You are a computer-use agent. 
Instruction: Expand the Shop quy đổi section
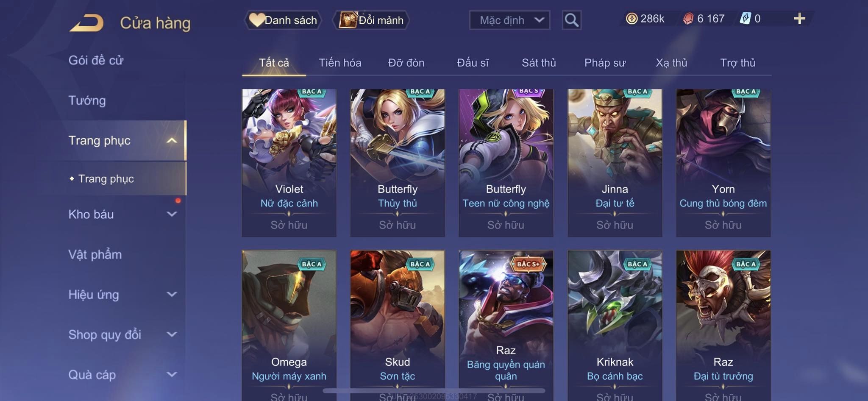pyautogui.click(x=123, y=334)
